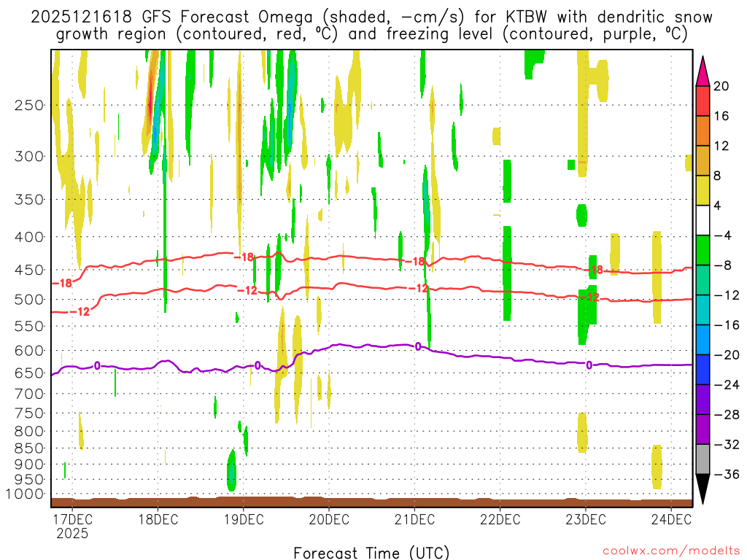747x560 pixels.
Task: Click the 400 pressure level label
Action: click(x=29, y=237)
